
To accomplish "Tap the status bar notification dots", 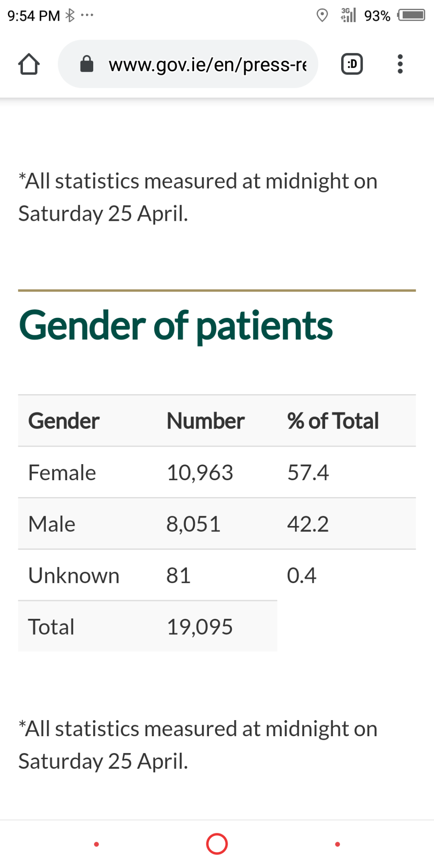I will tap(87, 16).
